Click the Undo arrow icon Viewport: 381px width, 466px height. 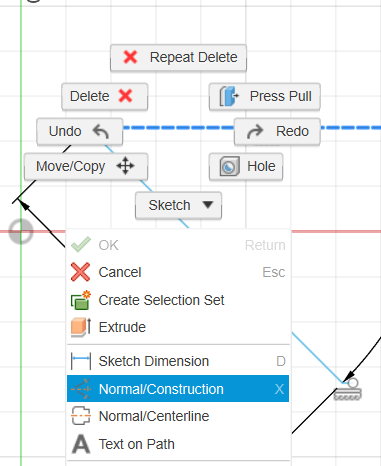click(x=101, y=131)
